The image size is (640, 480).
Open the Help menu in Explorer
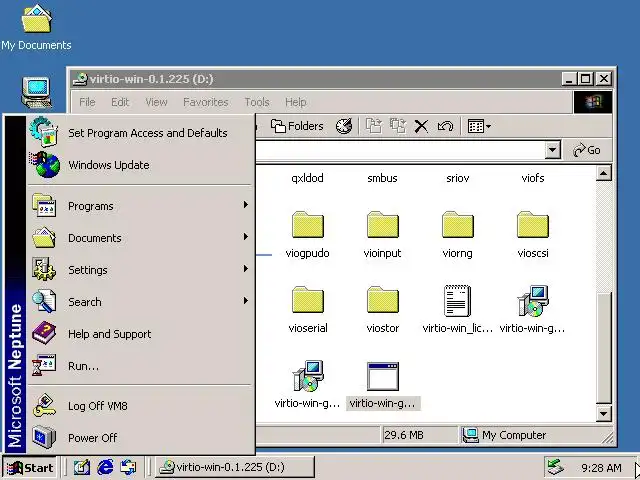296,102
